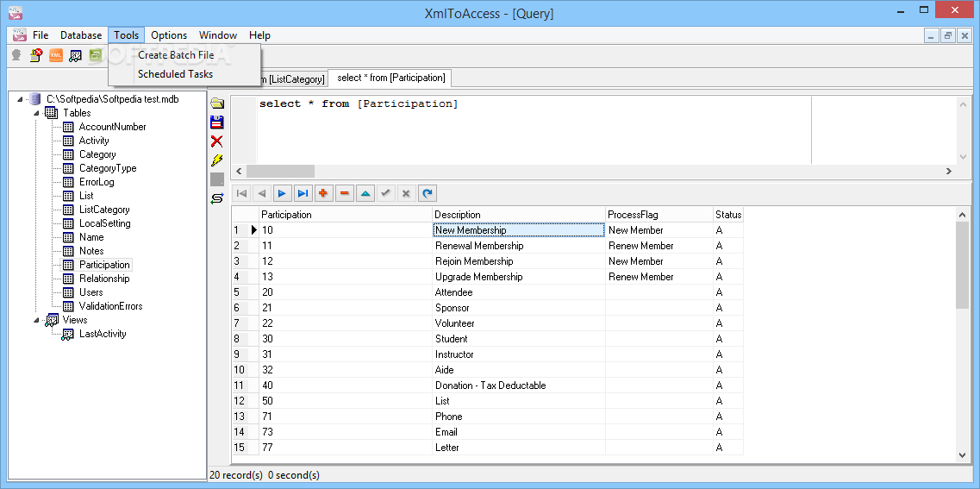Choose Scheduled Tasks from the Tools menu

pos(184,74)
